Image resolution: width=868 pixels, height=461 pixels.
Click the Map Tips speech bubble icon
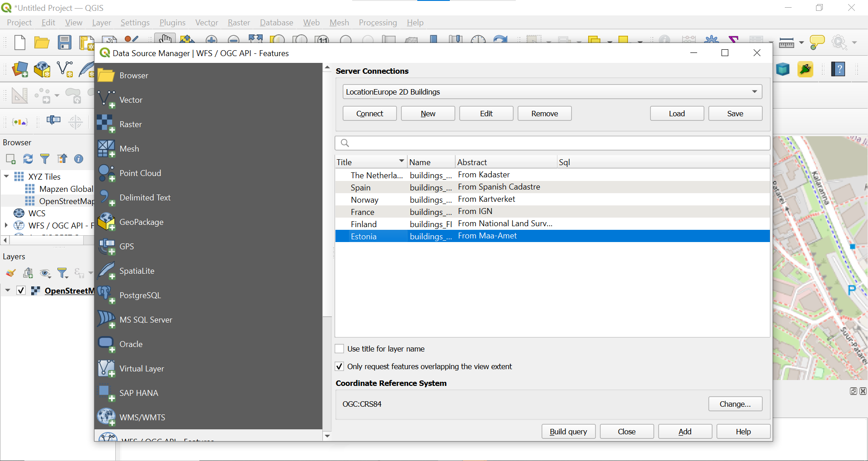(817, 43)
